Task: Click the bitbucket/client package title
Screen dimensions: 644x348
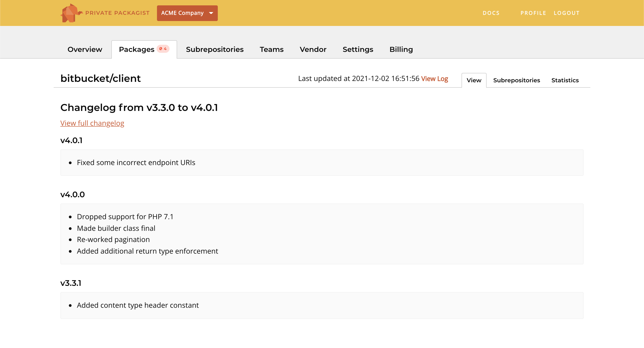Action: tap(100, 78)
